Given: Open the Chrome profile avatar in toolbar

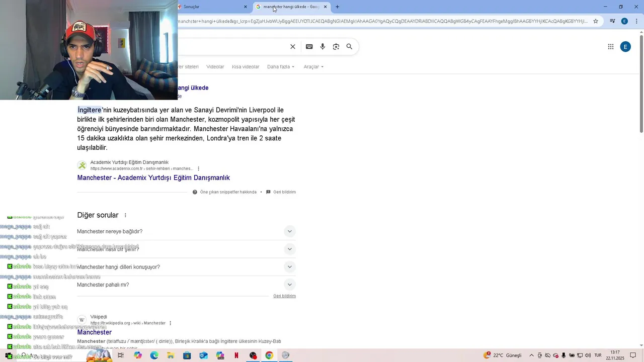Looking at the screenshot, I should pos(624,21).
